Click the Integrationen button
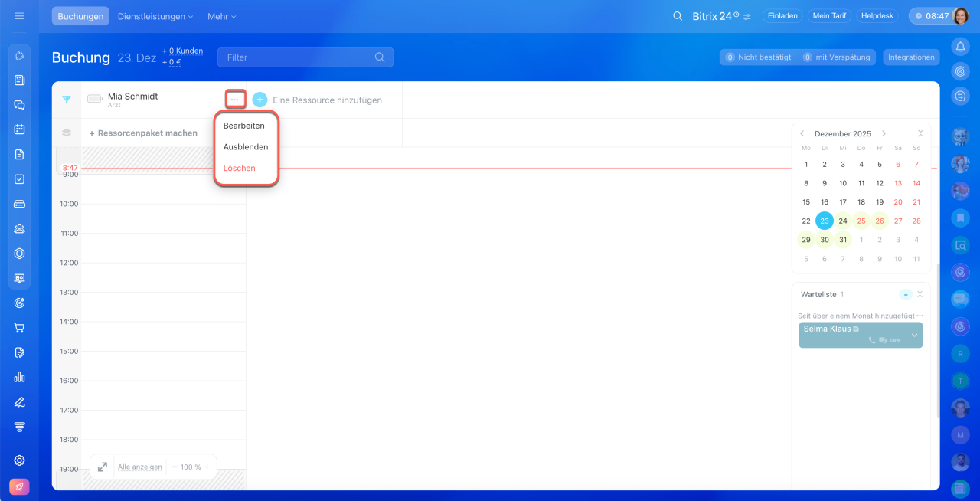 pos(911,57)
